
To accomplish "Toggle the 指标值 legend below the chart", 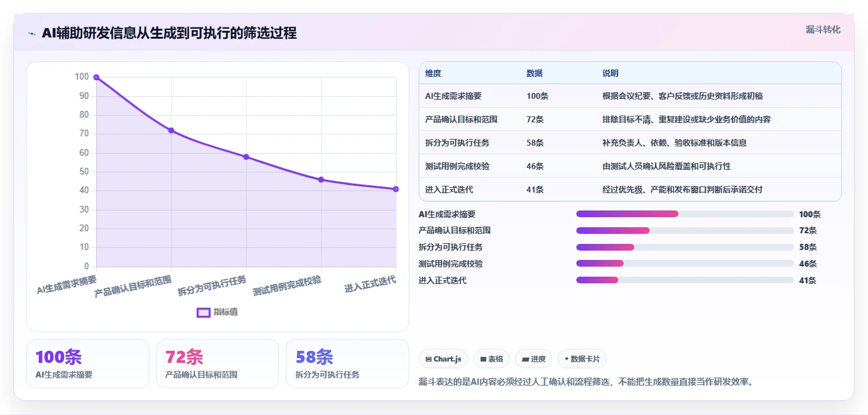I will coord(217,312).
